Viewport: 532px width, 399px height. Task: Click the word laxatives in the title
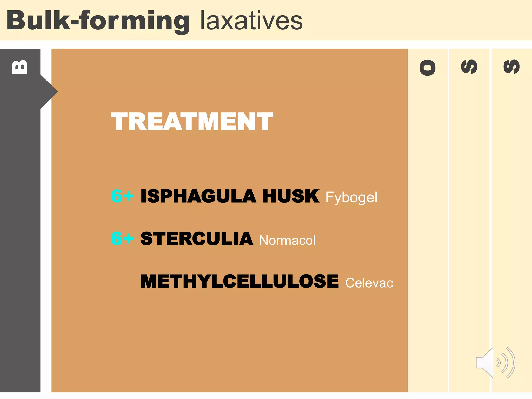click(251, 21)
